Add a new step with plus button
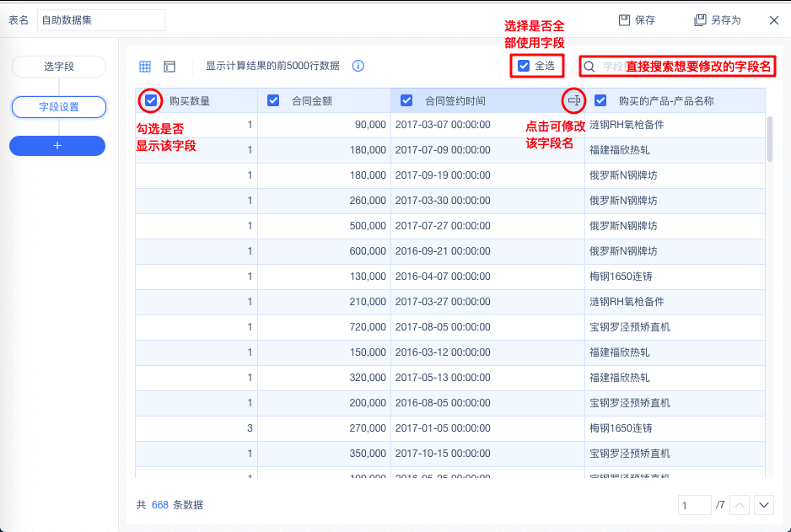The image size is (791, 532). [x=57, y=146]
